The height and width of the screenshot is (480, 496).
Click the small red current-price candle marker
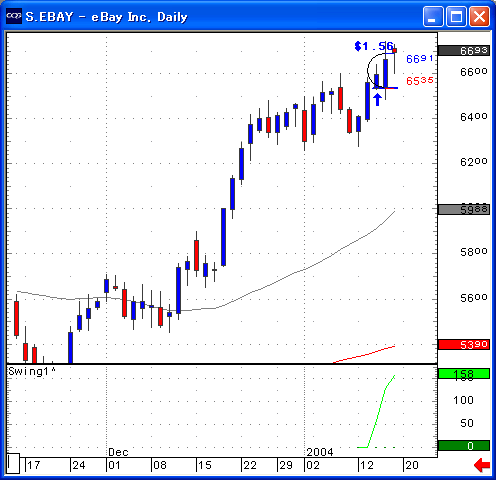tap(395, 51)
